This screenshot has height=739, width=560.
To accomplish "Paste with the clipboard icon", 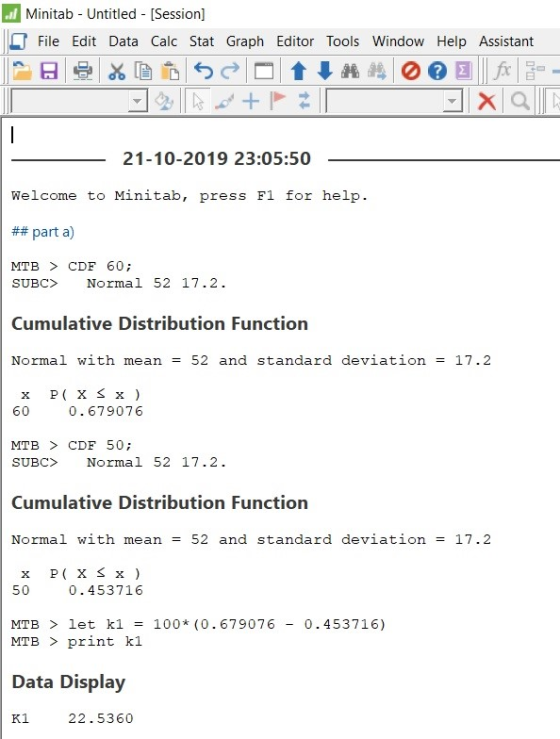I will pyautogui.click(x=170, y=71).
